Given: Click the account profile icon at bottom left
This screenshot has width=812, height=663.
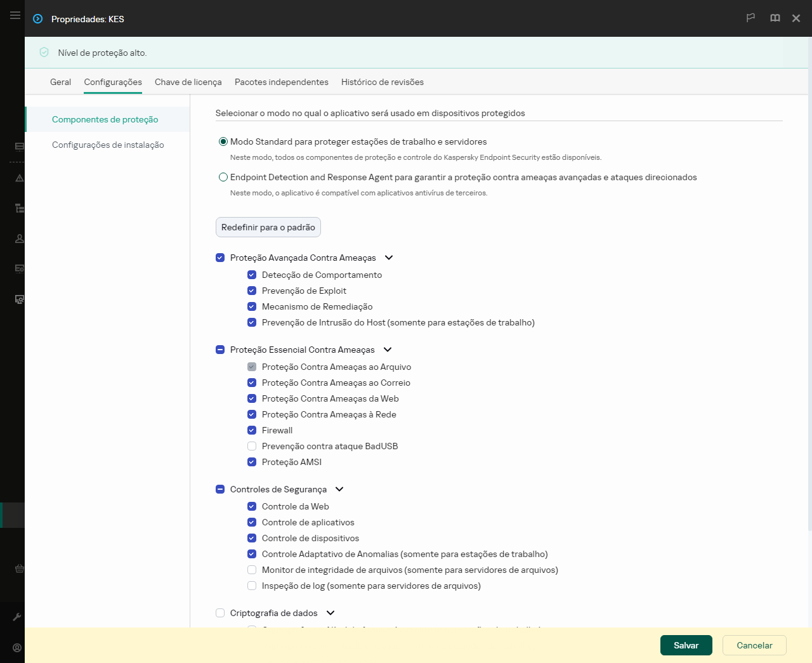Looking at the screenshot, I should point(17,647).
